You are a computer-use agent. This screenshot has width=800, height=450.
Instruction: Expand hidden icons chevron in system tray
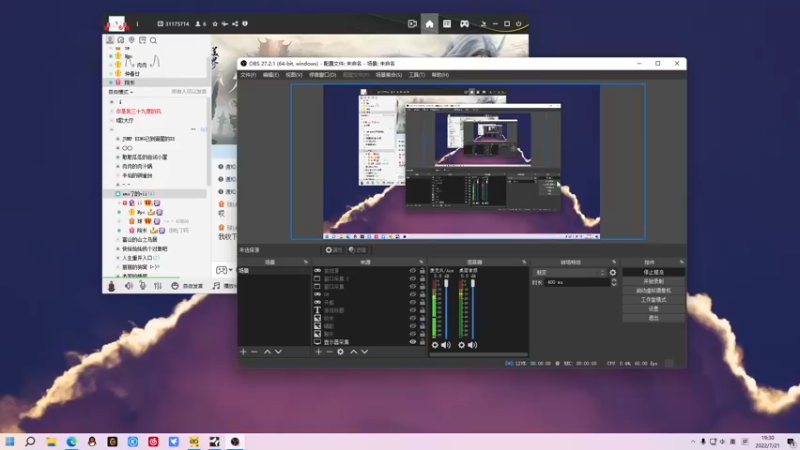click(x=692, y=441)
